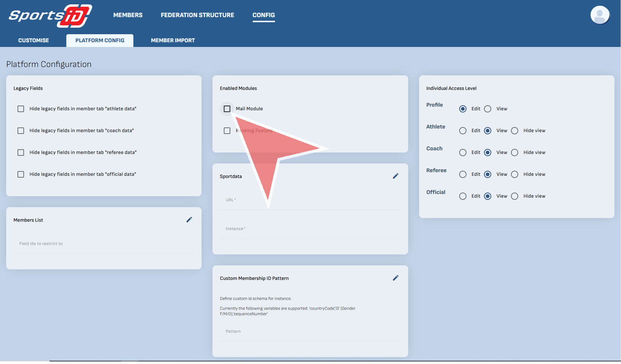This screenshot has height=364, width=621.
Task: Enable the Mail Module checkbox
Action: click(227, 109)
